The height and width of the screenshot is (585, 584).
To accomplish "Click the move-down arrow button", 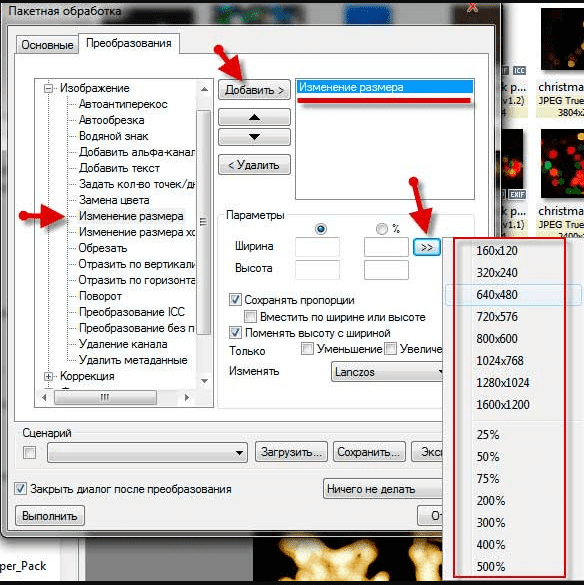I will 254,137.
